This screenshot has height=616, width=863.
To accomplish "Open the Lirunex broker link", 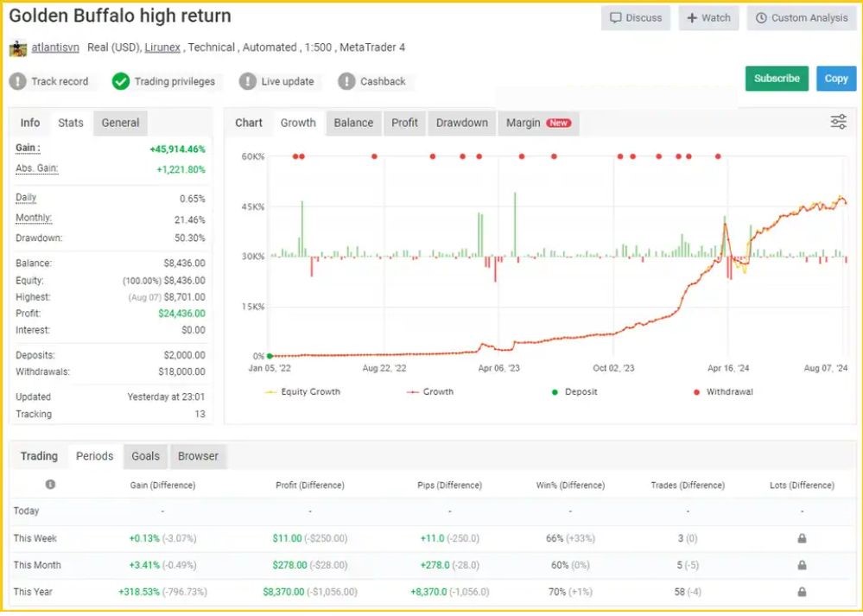I will point(162,48).
